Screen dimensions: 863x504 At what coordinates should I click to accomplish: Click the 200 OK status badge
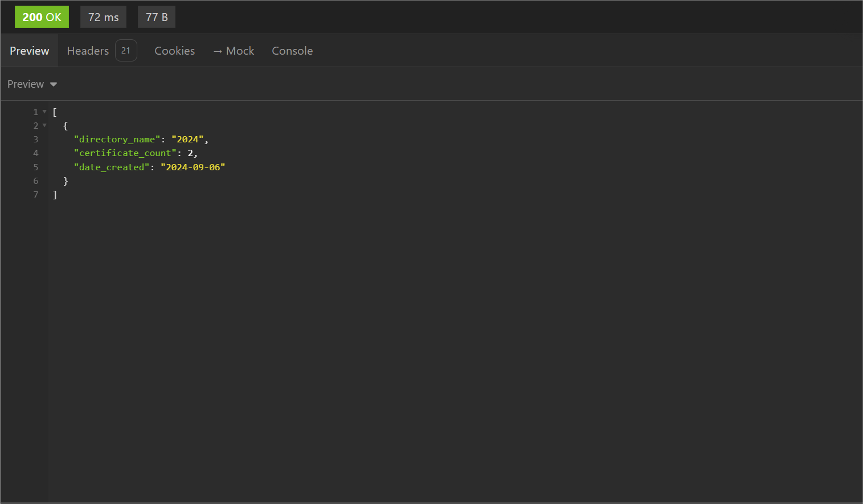coord(41,17)
